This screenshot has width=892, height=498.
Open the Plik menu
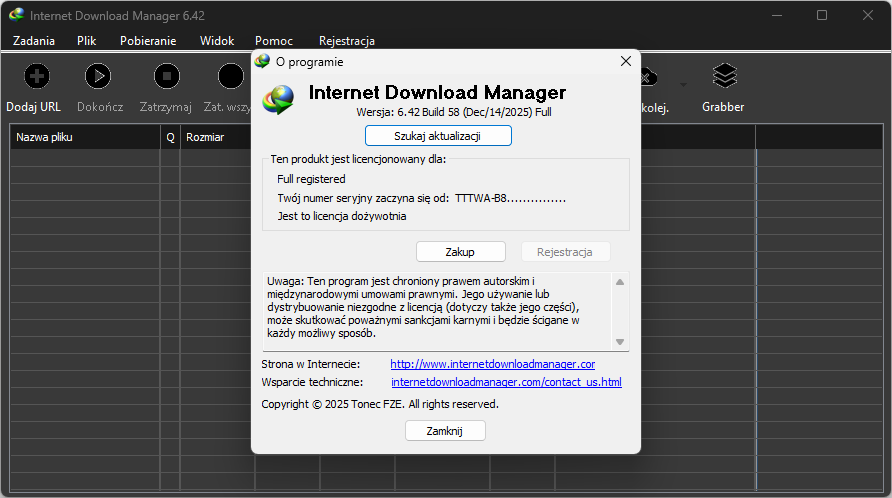[x=86, y=41]
